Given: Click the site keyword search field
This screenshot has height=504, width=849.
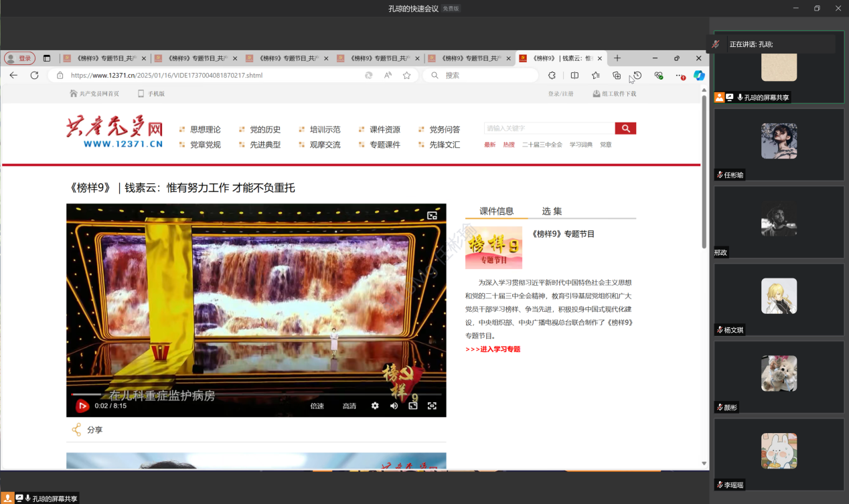Looking at the screenshot, I should click(549, 129).
